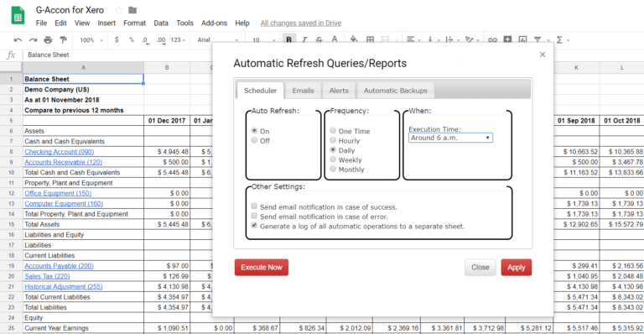Decrease decimal places icon
This screenshot has width=644, height=334.
(x=145, y=39)
